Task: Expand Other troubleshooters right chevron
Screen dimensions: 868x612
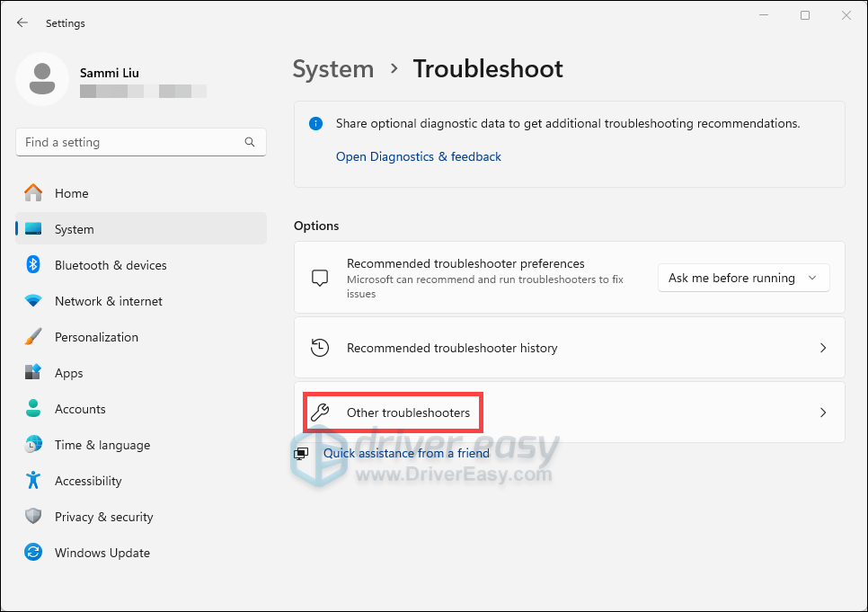Action: pos(823,412)
